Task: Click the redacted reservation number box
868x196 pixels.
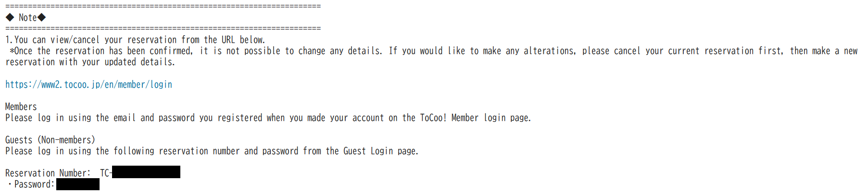Action: tap(146, 172)
